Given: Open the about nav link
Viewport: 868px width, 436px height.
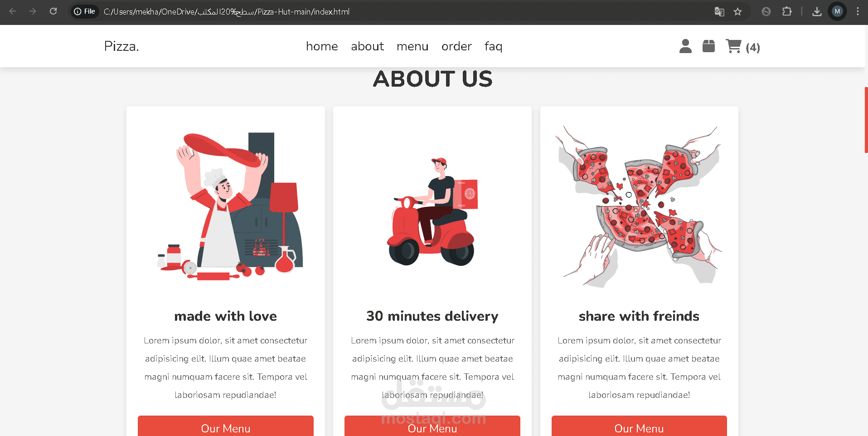Looking at the screenshot, I should pyautogui.click(x=367, y=46).
